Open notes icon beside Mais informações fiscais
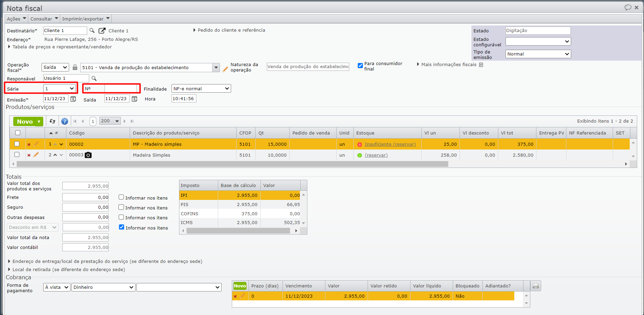Screen dimensions: 644x315 (x=481, y=65)
